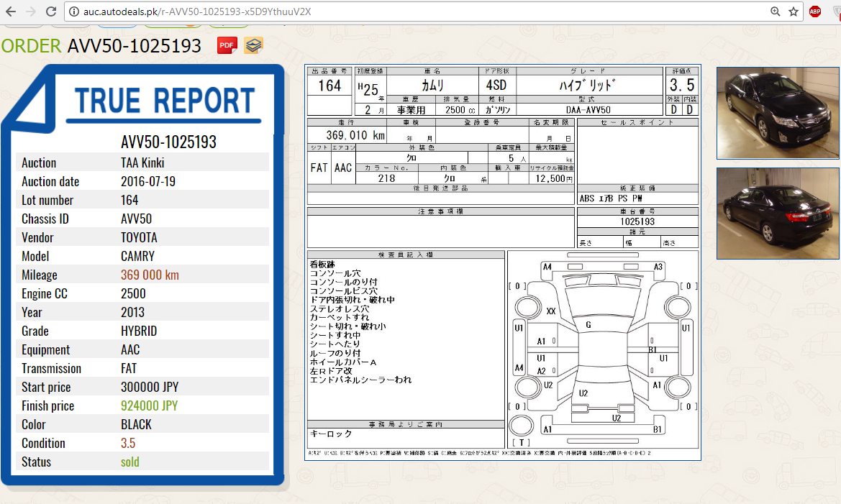Select the start price 300000 JPY
This screenshot has height=504, width=841.
click(x=150, y=387)
